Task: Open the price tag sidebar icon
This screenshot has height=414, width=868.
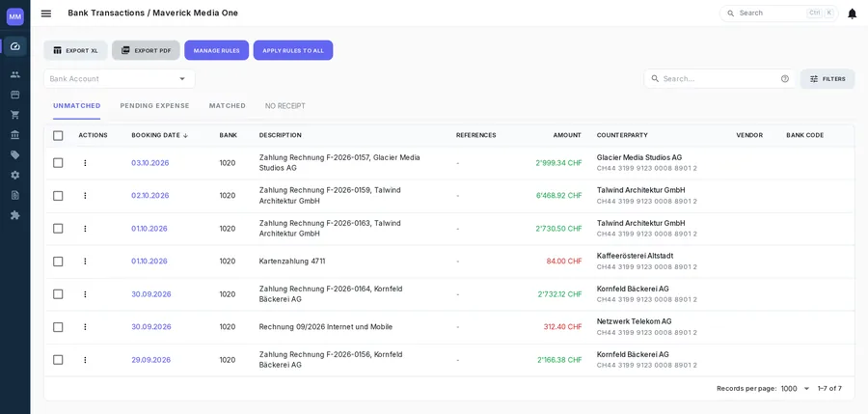Action: (x=14, y=154)
